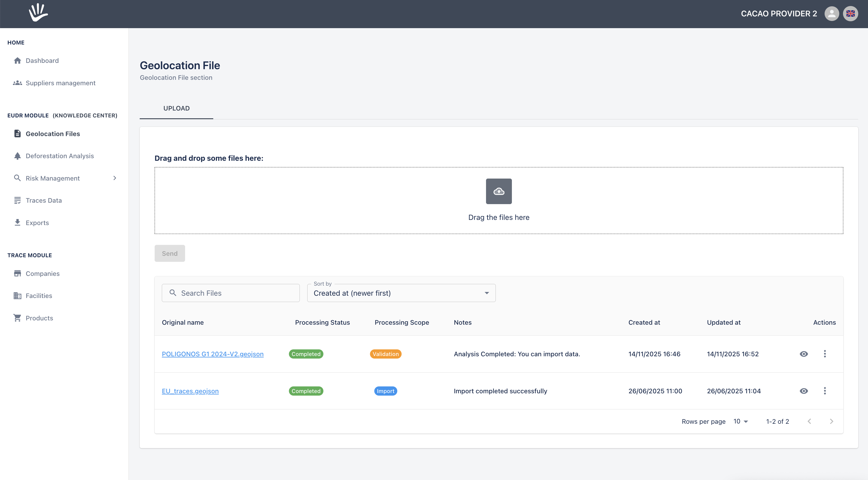Click the Geolocation Files document icon
The height and width of the screenshot is (480, 868).
click(17, 133)
